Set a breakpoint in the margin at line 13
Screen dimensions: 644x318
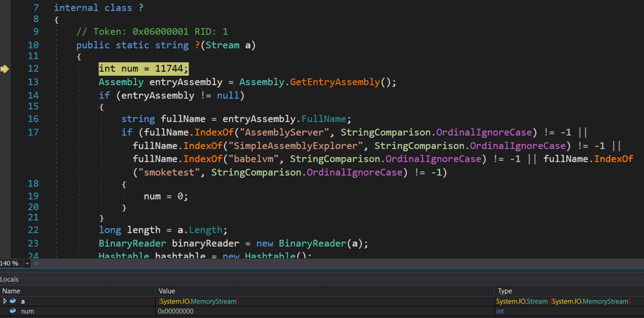5,82
